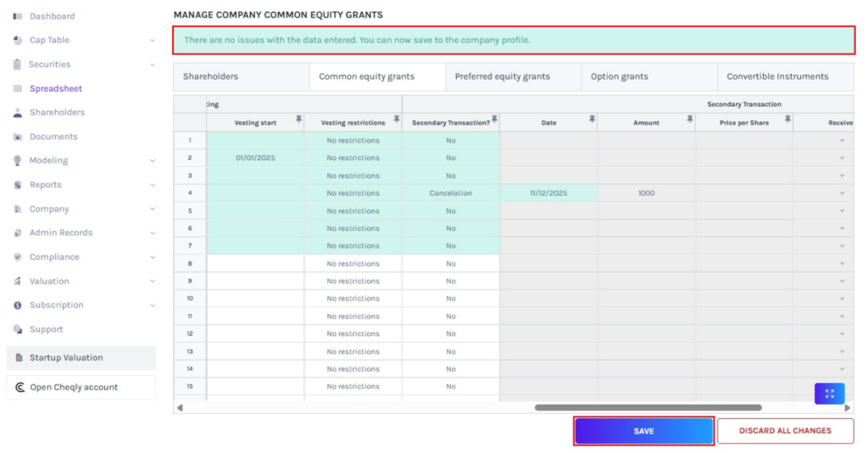
Task: Toggle pin on Vesting restrictions column
Action: tap(396, 120)
